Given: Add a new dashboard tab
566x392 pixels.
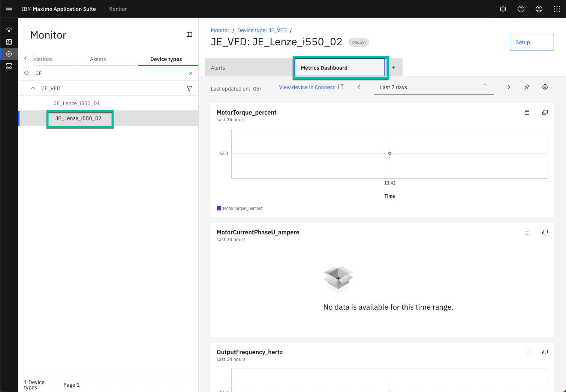Looking at the screenshot, I should tap(394, 68).
